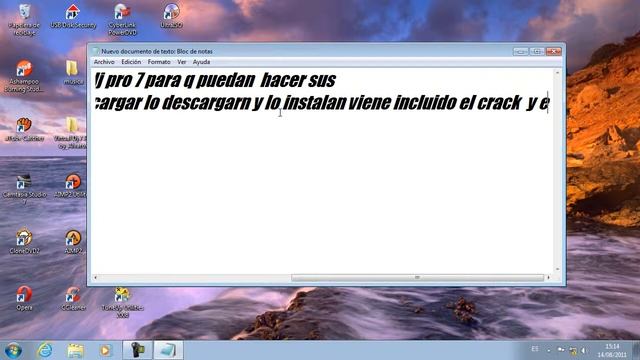
Task: Close the Notepad window
Action: 553,51
